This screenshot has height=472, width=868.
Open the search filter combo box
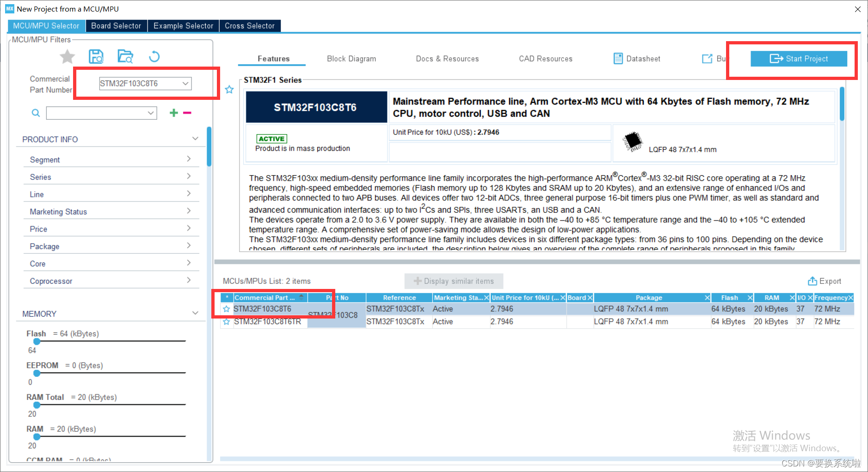pos(102,113)
